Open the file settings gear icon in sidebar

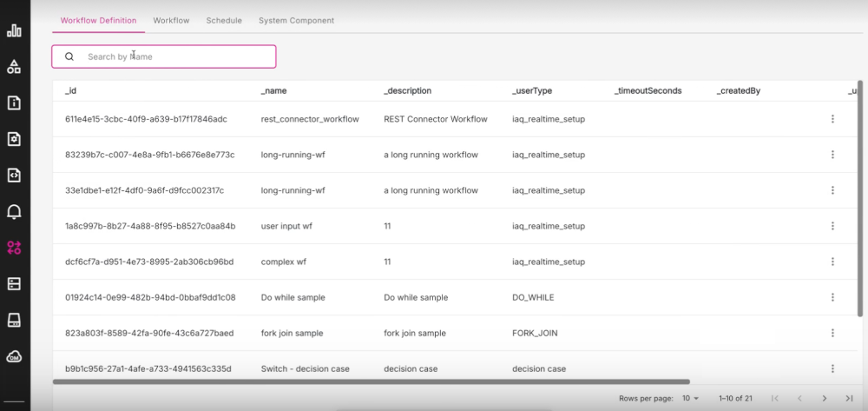tap(14, 139)
